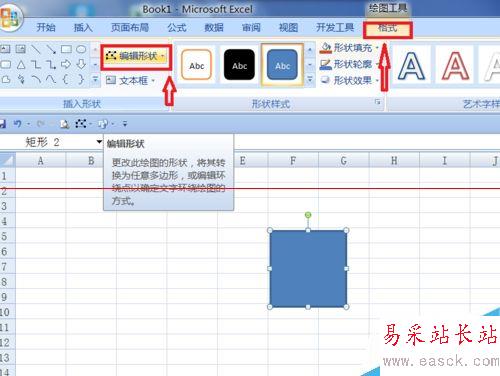Click the Save icon in quick toolbar
The width and height of the screenshot is (500, 376).
[x=3, y=124]
